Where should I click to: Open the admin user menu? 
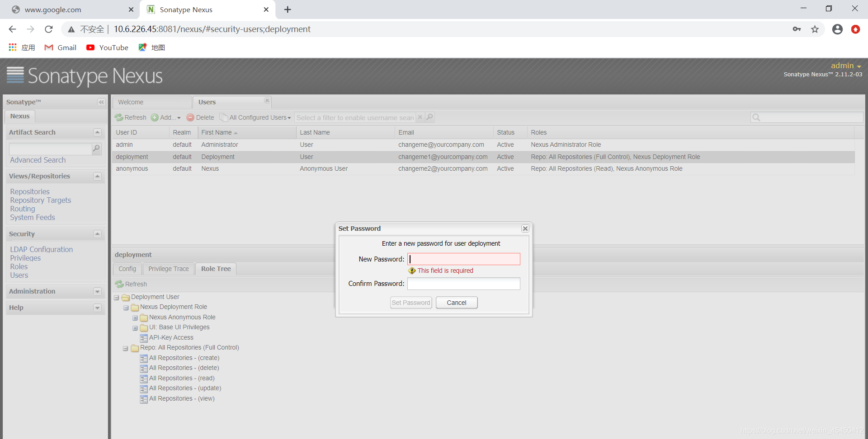pyautogui.click(x=846, y=65)
